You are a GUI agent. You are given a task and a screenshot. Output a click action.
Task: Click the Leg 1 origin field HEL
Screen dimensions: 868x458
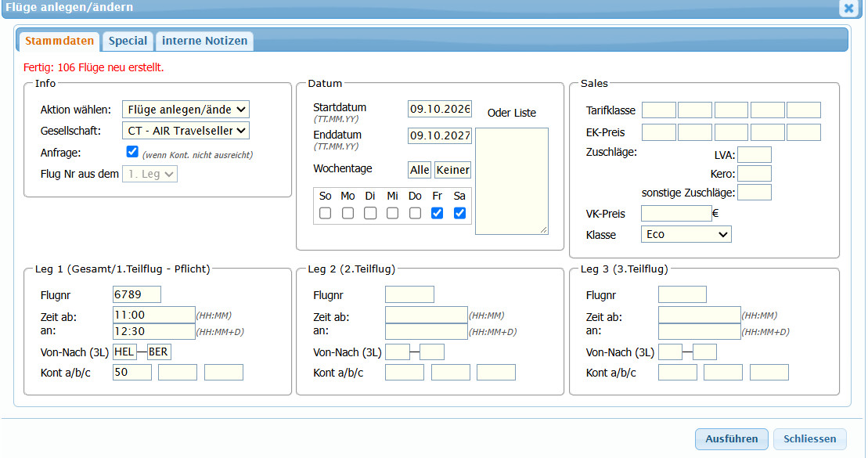point(124,352)
